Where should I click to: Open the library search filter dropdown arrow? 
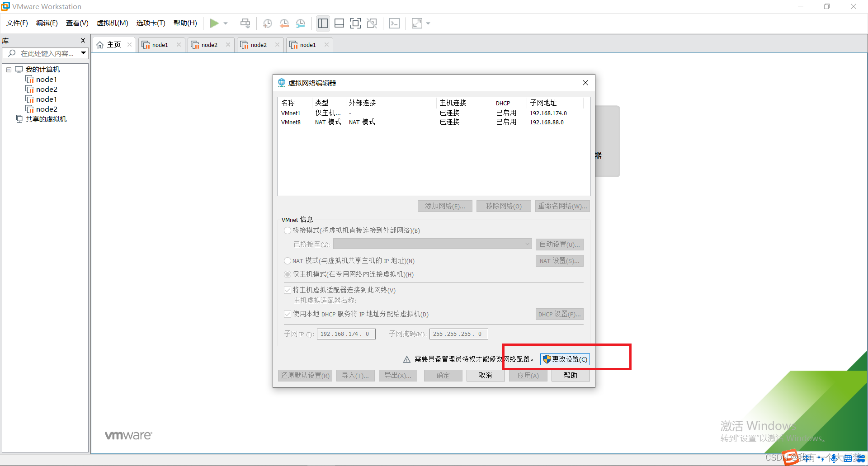click(x=84, y=53)
